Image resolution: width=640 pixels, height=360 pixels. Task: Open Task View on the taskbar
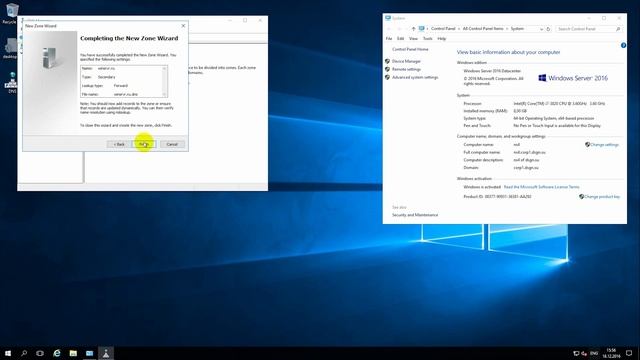[40, 353]
